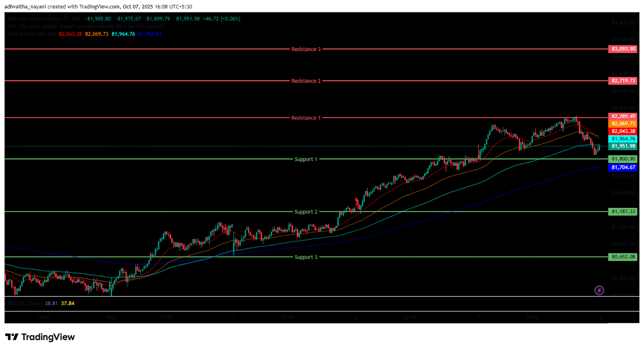This screenshot has height=350, width=644.
Task: Click the current price 81,951.98 tag
Action: pyautogui.click(x=623, y=146)
